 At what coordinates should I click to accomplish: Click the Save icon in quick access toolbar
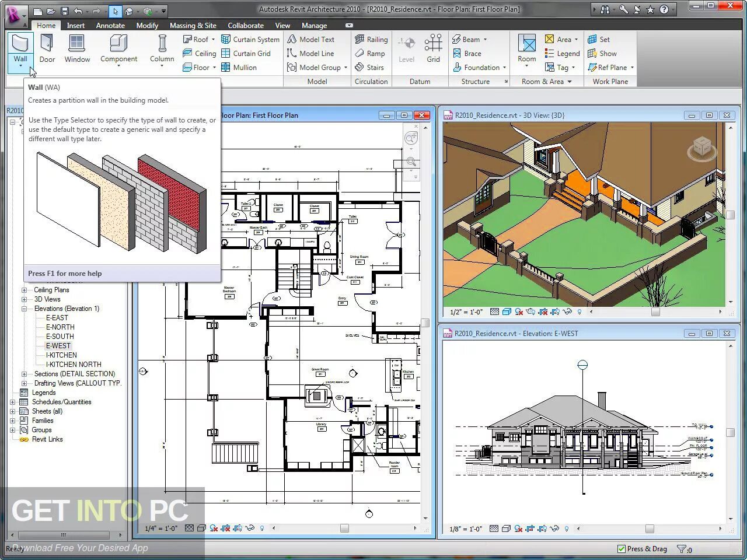point(64,10)
